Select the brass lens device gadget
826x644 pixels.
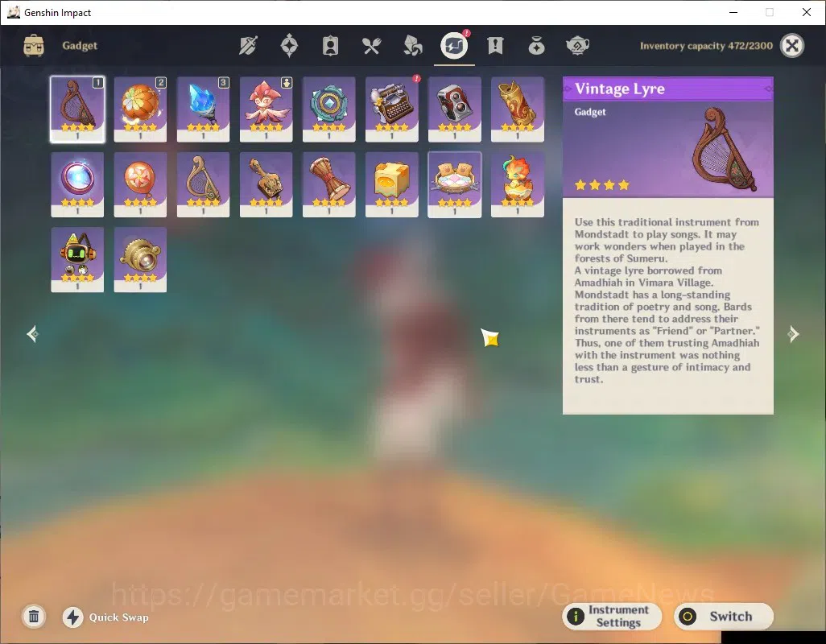pos(140,260)
